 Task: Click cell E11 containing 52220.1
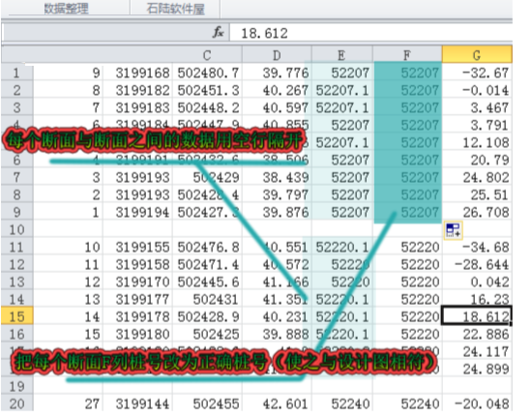point(341,247)
